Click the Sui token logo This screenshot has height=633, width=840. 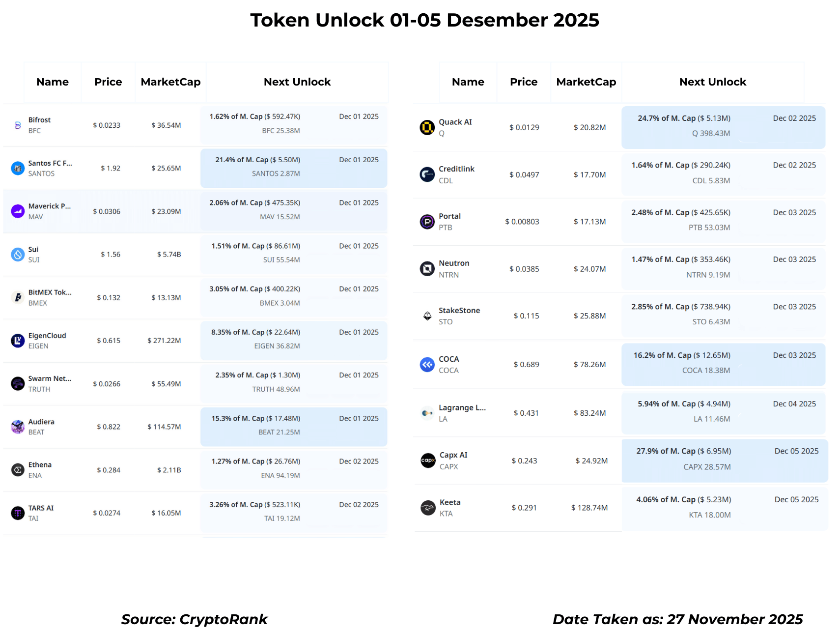click(x=18, y=255)
